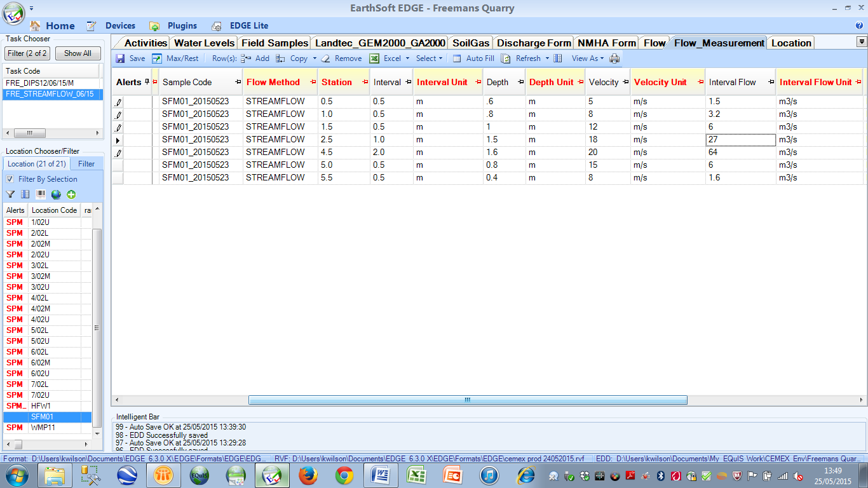Viewport: 868px width, 488px height.
Task: Switch to the Landtec_GEM2000_GA2000 tab
Action: (380, 43)
